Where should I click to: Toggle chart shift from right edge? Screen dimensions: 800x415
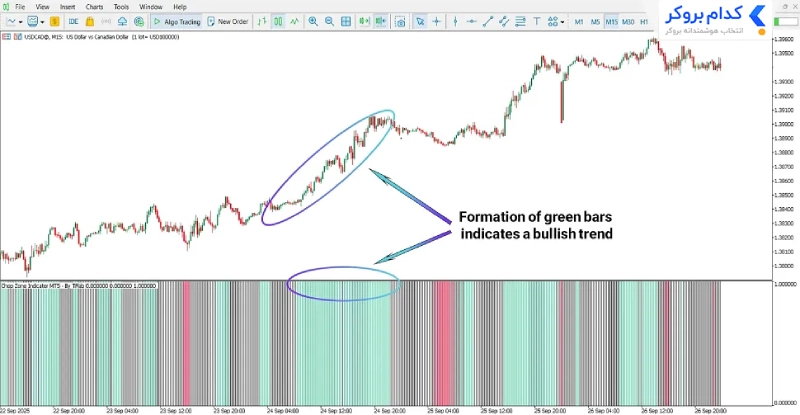(x=381, y=21)
